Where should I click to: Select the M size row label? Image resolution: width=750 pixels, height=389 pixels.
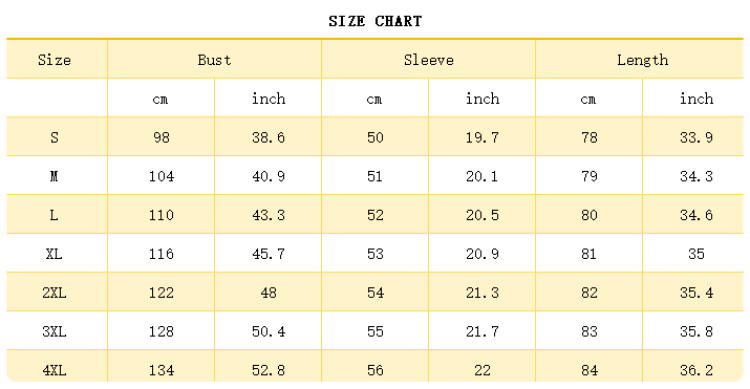(54, 176)
